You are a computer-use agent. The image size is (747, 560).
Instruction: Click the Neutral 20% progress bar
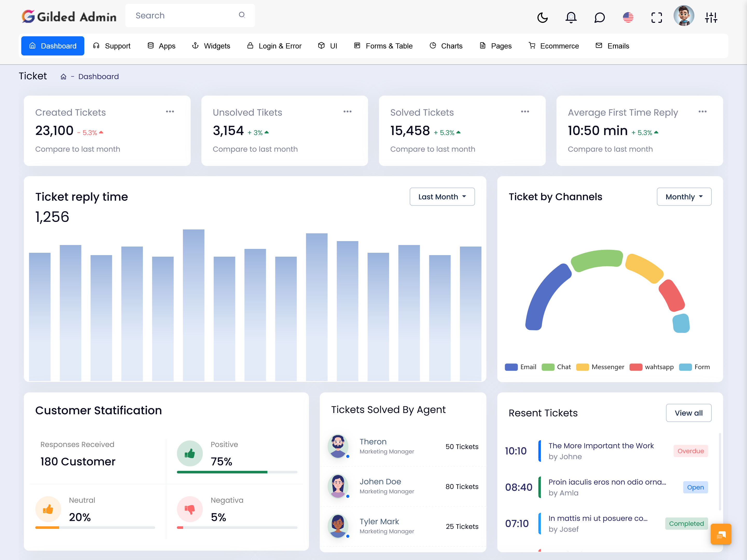tap(95, 528)
